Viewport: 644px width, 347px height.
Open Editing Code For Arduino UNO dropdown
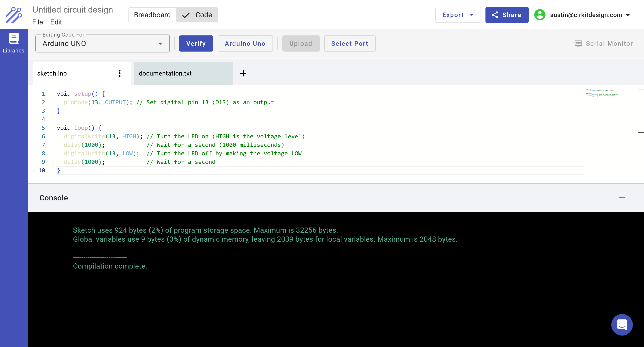click(103, 43)
